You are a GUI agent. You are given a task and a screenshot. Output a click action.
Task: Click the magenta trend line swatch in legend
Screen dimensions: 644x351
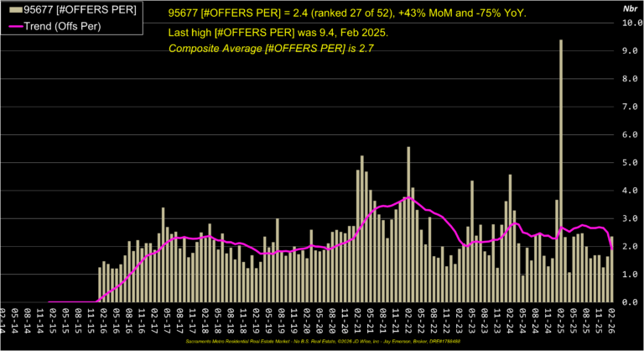(16, 26)
